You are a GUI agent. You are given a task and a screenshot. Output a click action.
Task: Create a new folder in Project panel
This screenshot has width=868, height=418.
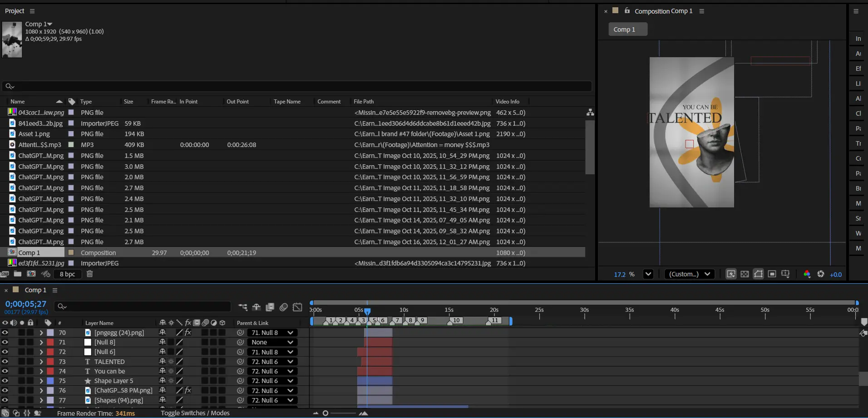tap(18, 274)
